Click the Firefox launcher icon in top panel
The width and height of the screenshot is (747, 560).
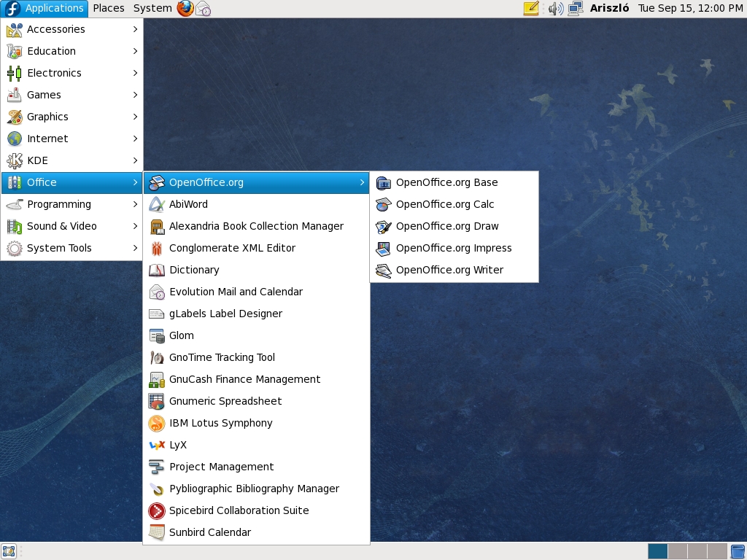click(185, 8)
